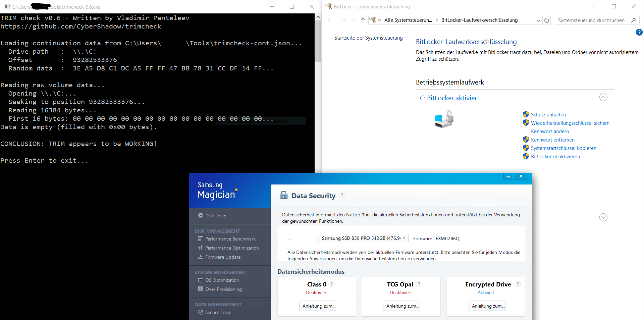Viewport: 644px width, 320px height.
Task: Click the trimcheck console scrollbar thumb
Action: coord(318,41)
